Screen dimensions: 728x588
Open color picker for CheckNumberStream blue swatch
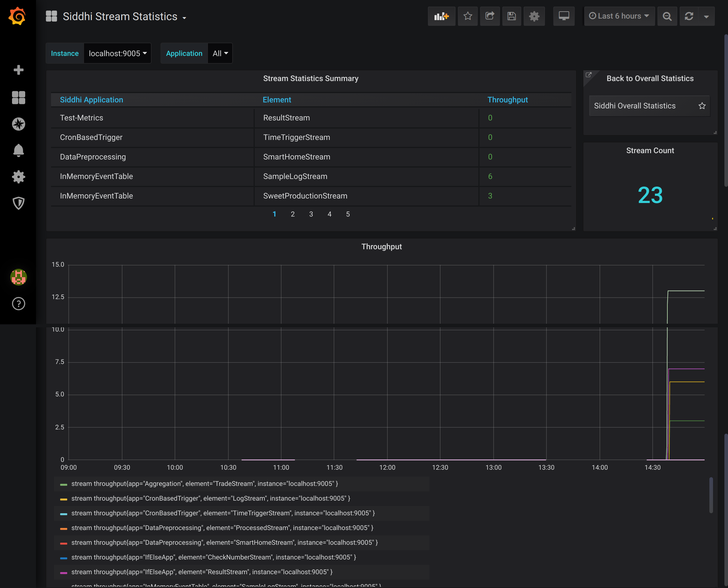pos(64,558)
